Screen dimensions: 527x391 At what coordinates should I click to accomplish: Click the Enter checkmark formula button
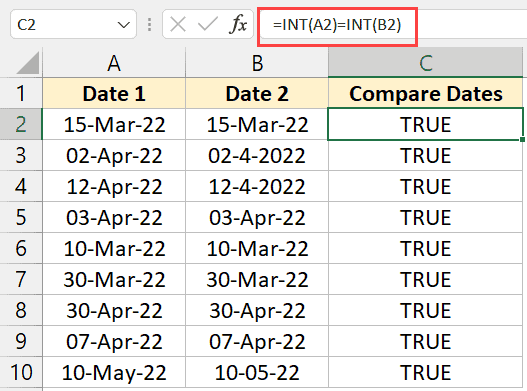207,25
